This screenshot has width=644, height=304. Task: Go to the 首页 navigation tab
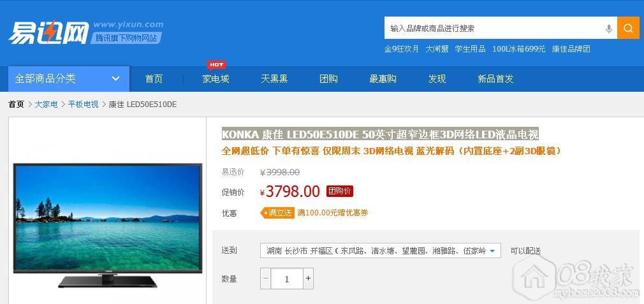(154, 79)
